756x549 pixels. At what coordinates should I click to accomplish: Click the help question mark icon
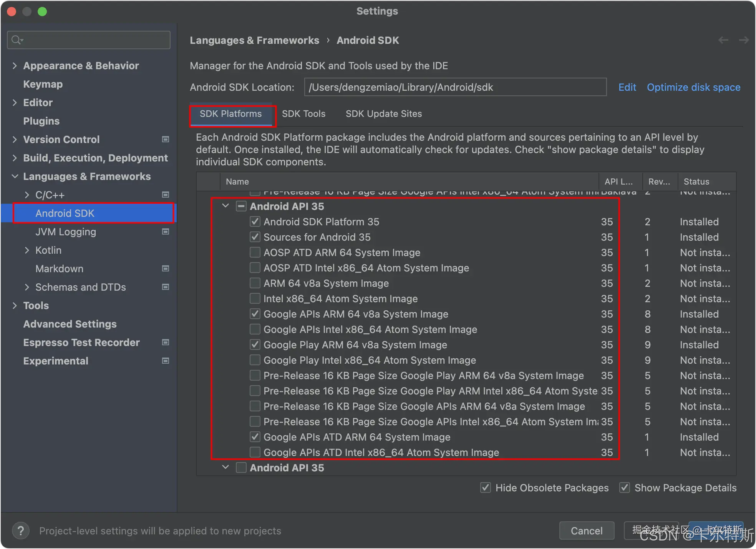21,531
